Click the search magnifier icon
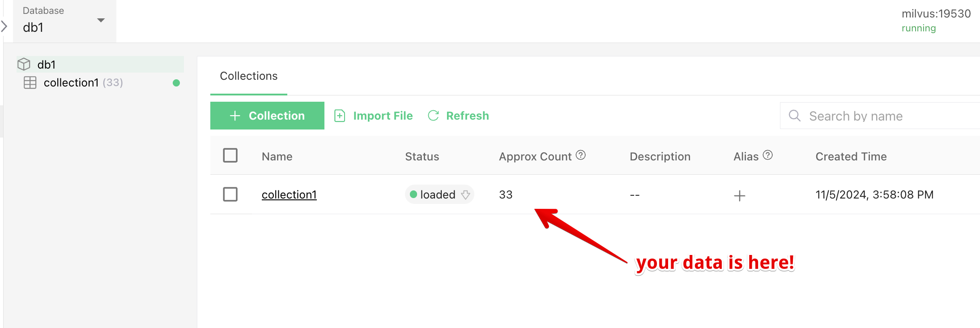 point(795,116)
